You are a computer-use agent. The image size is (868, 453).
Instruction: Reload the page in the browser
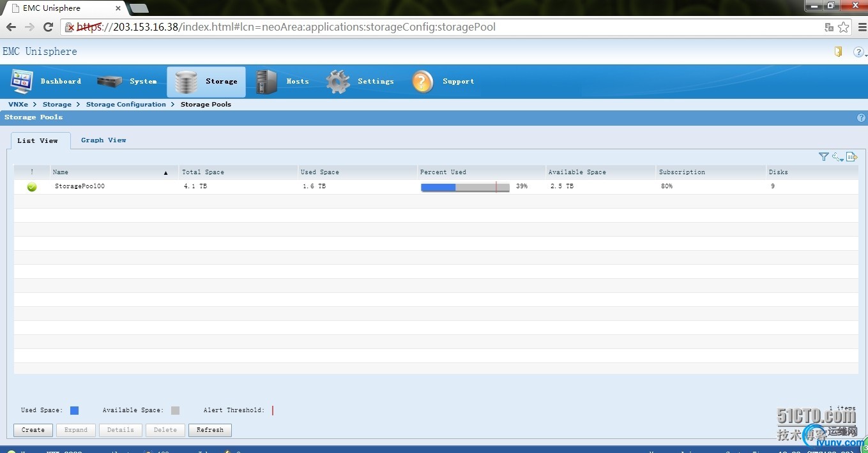tap(48, 27)
